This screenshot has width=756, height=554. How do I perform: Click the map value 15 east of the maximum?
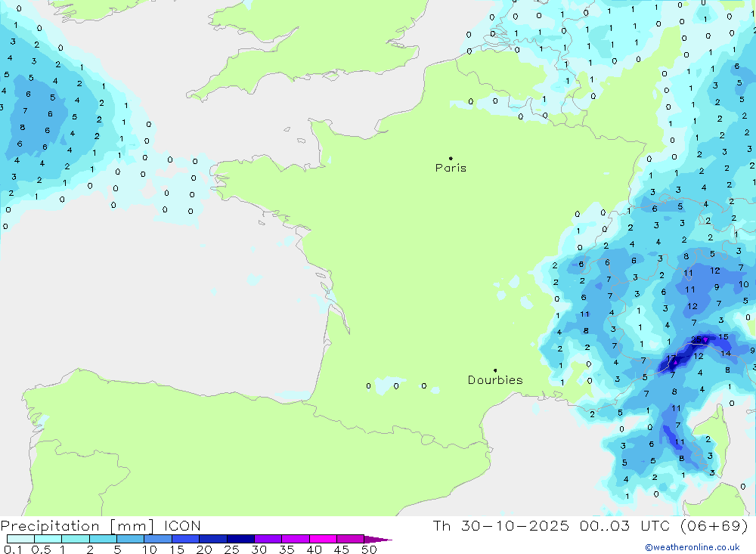(x=723, y=336)
